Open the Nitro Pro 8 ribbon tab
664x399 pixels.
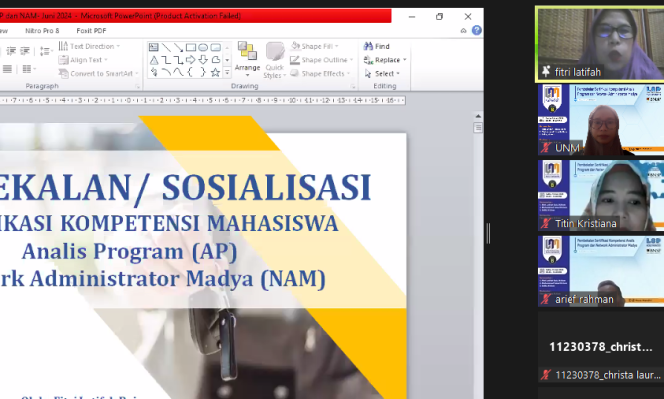pyautogui.click(x=42, y=30)
